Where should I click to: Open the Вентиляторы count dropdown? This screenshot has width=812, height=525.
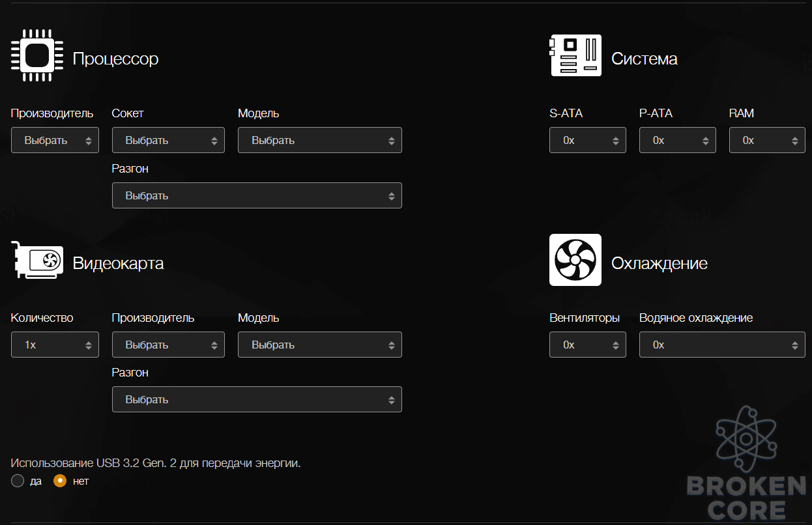[588, 345]
